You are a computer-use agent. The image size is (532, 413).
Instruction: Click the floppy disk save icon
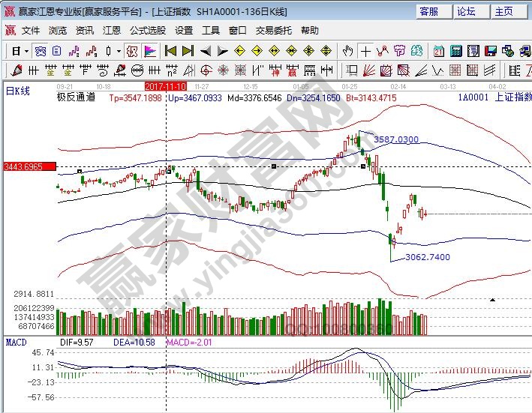pos(491,51)
